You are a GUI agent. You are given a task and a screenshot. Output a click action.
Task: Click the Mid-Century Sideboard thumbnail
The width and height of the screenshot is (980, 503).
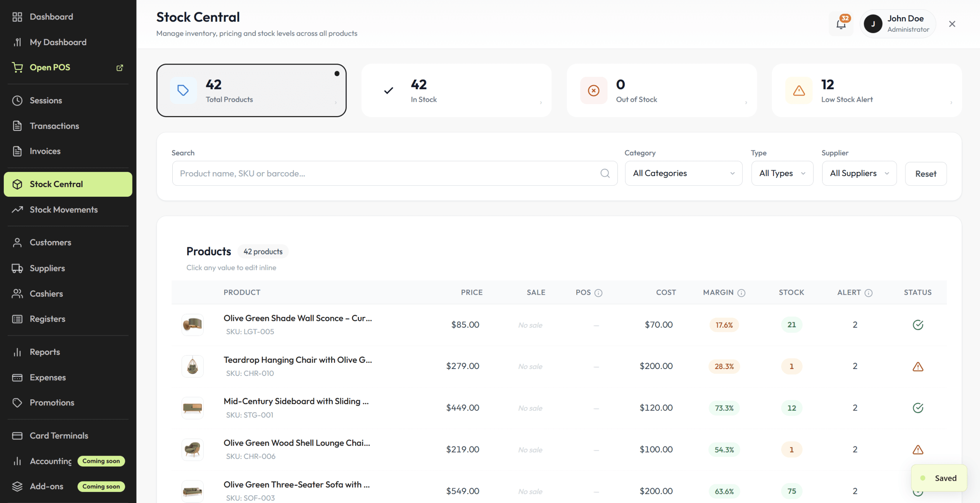[193, 408]
